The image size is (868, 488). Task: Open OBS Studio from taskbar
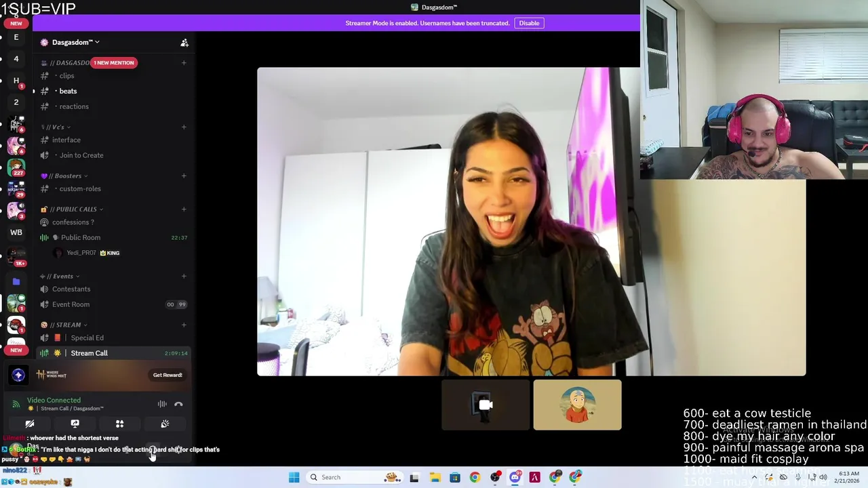pos(495,477)
